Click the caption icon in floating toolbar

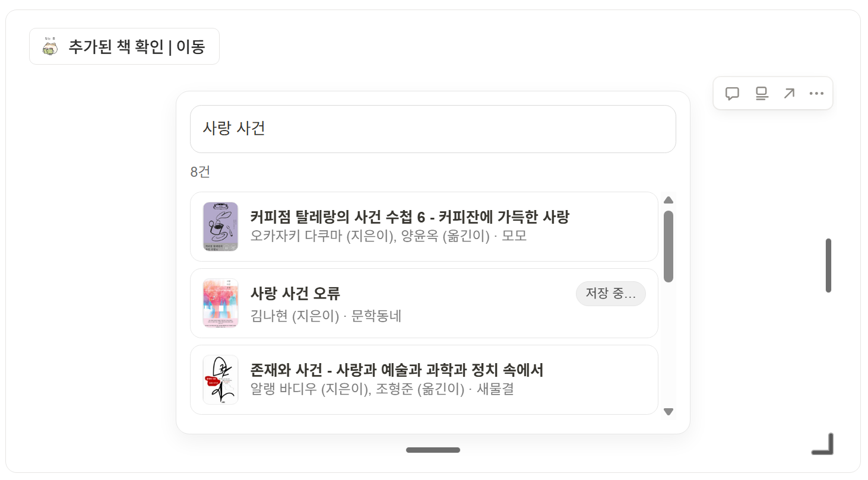(761, 94)
